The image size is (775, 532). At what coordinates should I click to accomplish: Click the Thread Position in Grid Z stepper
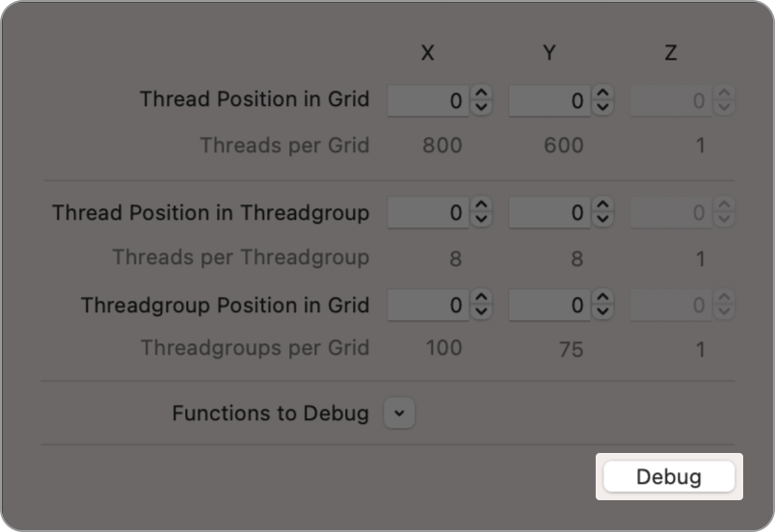pos(725,100)
